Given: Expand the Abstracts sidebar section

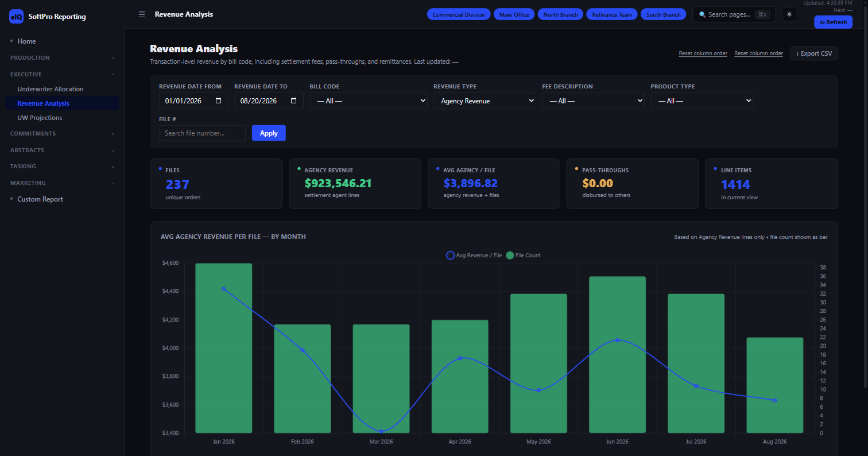Looking at the screenshot, I should coord(62,150).
